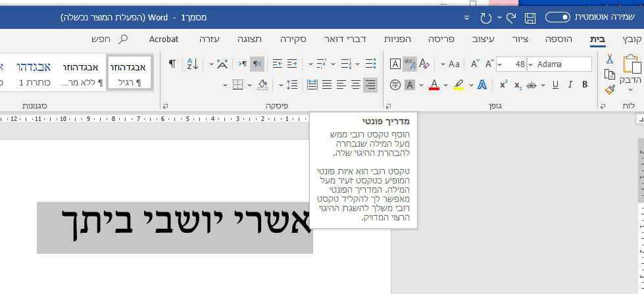Apply the yellow text highlight color

coord(458,85)
